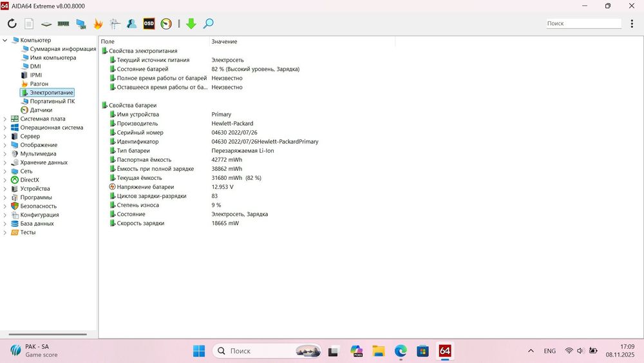Open the SensorPanel gauge icon
644x363 pixels.
pos(166,24)
